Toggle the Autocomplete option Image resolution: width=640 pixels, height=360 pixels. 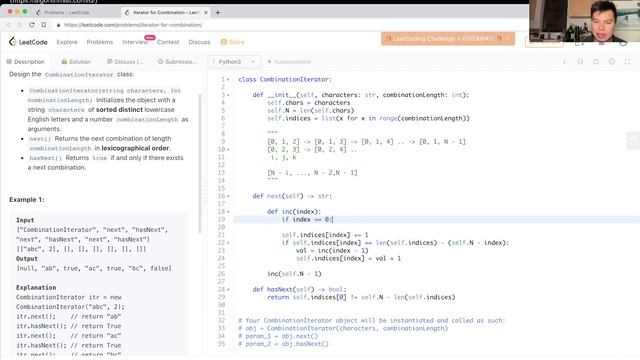(289, 62)
